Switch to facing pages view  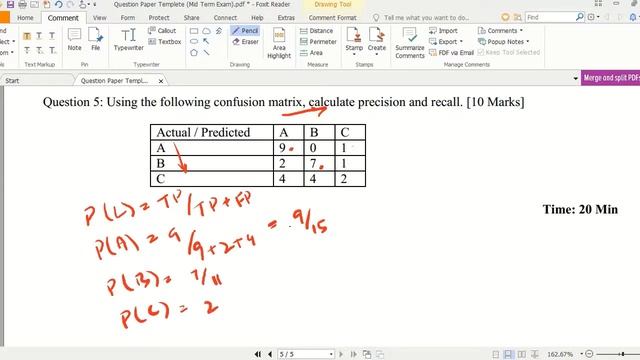point(522,354)
